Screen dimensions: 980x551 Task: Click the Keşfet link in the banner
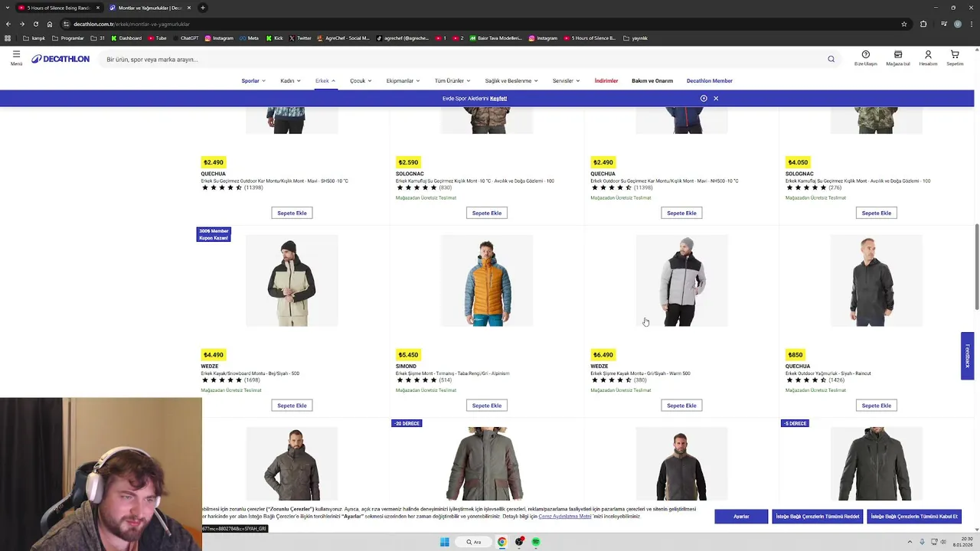point(498,98)
